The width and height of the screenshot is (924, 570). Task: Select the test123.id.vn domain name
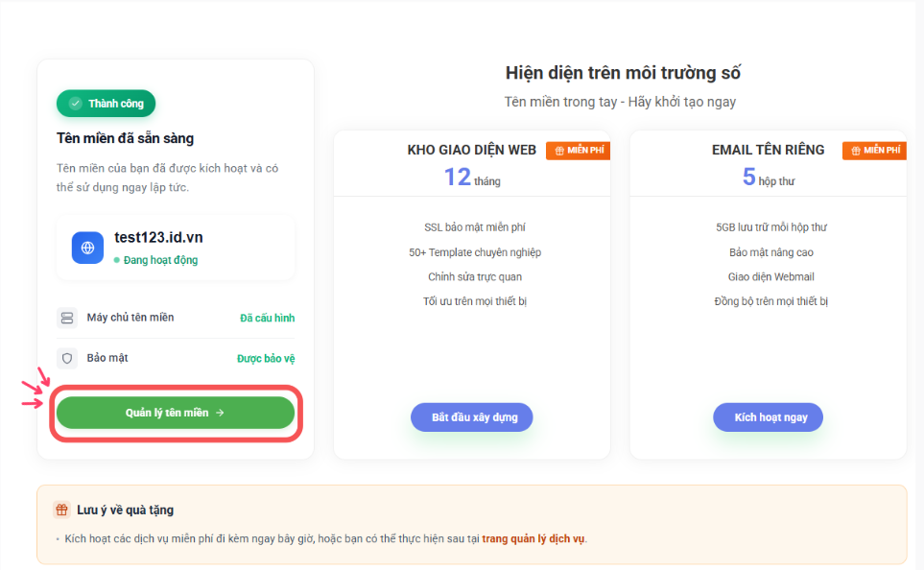(x=158, y=238)
